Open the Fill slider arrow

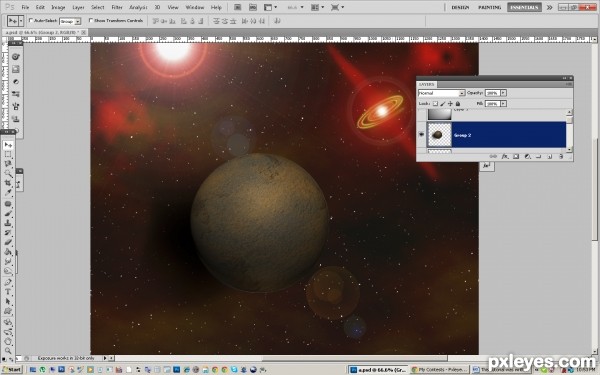(503, 104)
